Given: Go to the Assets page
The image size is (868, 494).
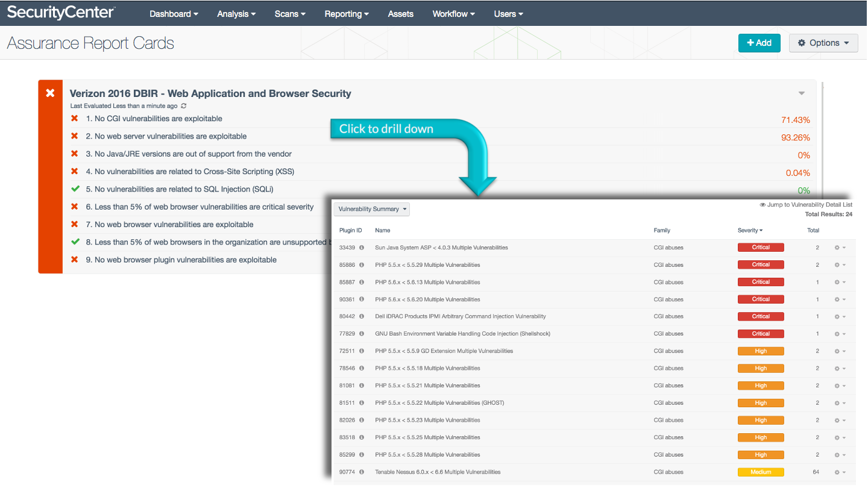Looking at the screenshot, I should 401,14.
